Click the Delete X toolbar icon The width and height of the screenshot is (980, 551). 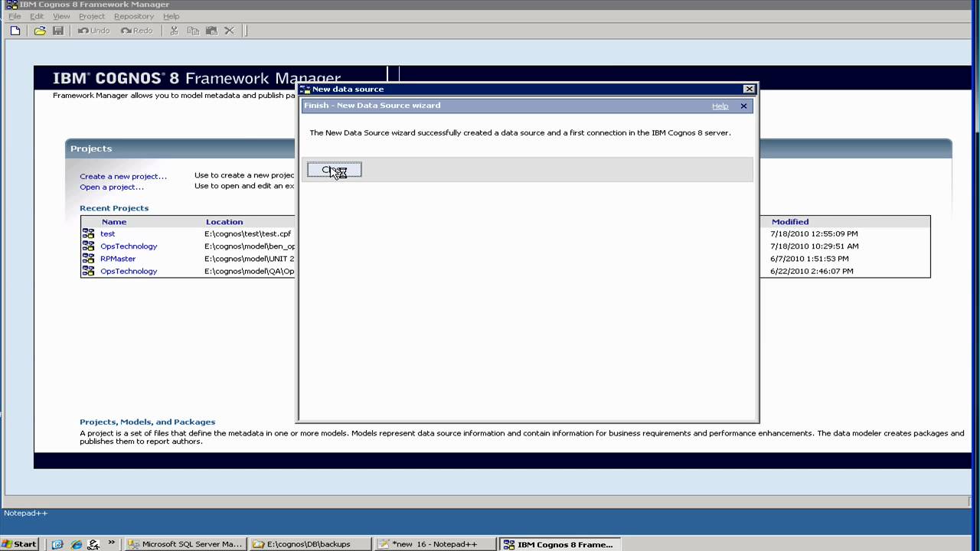229,31
